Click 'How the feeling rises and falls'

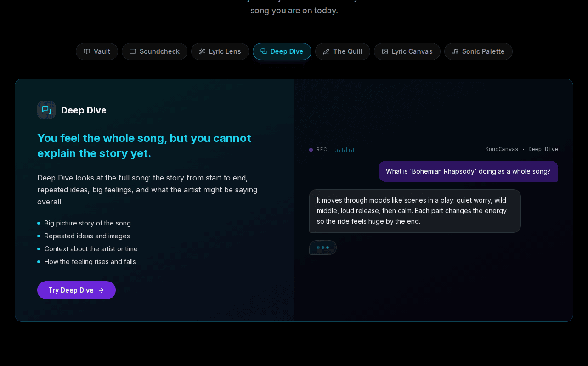click(x=90, y=262)
